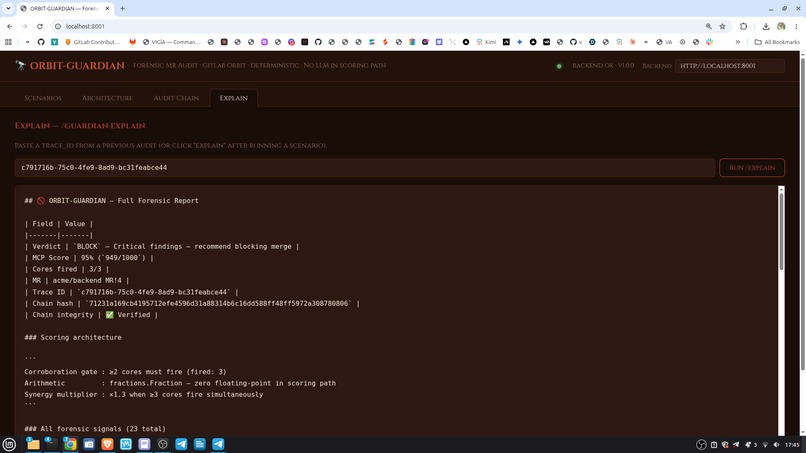Open the network icon in system tray
Image resolution: width=806 pixels, height=453 pixels.
tap(765, 445)
